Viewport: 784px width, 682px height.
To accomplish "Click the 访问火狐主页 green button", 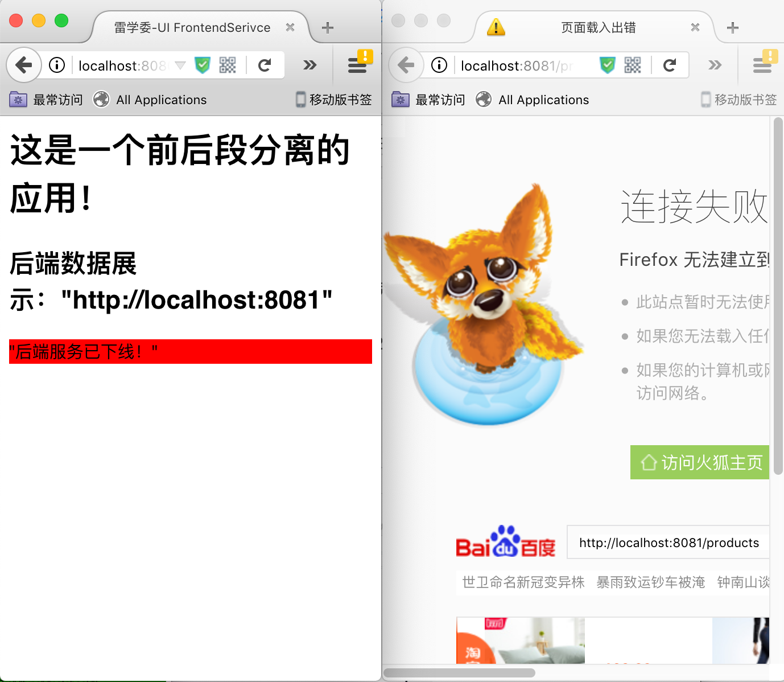I will [x=699, y=462].
